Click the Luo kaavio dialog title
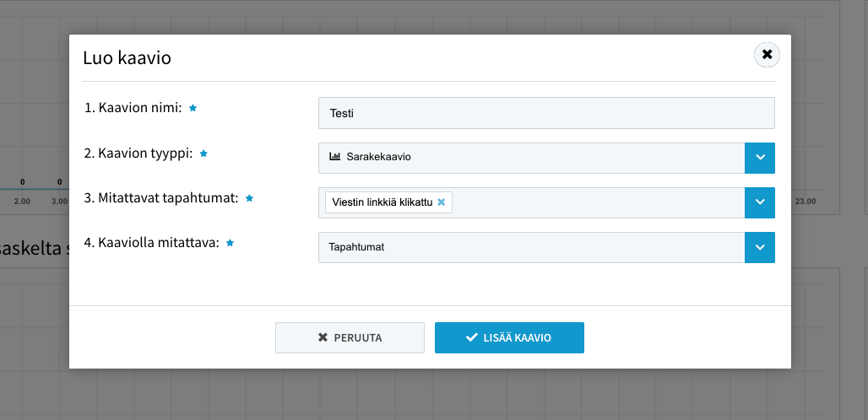This screenshot has height=420, width=868. (127, 57)
